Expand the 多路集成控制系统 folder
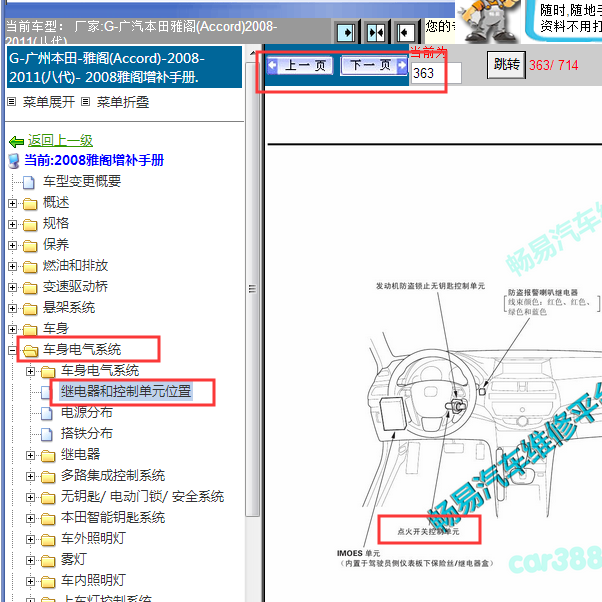 [30, 476]
